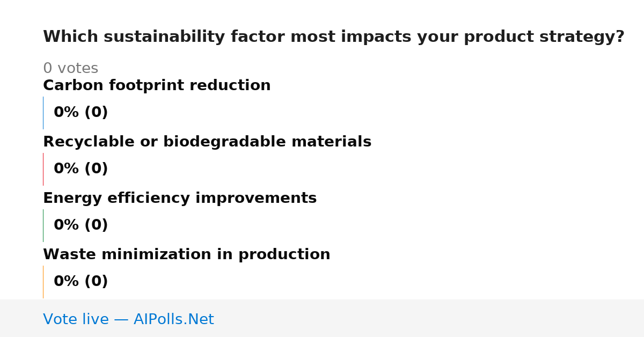Click the green bar under Energy efficiency
This screenshot has height=337, width=644.
[43, 225]
